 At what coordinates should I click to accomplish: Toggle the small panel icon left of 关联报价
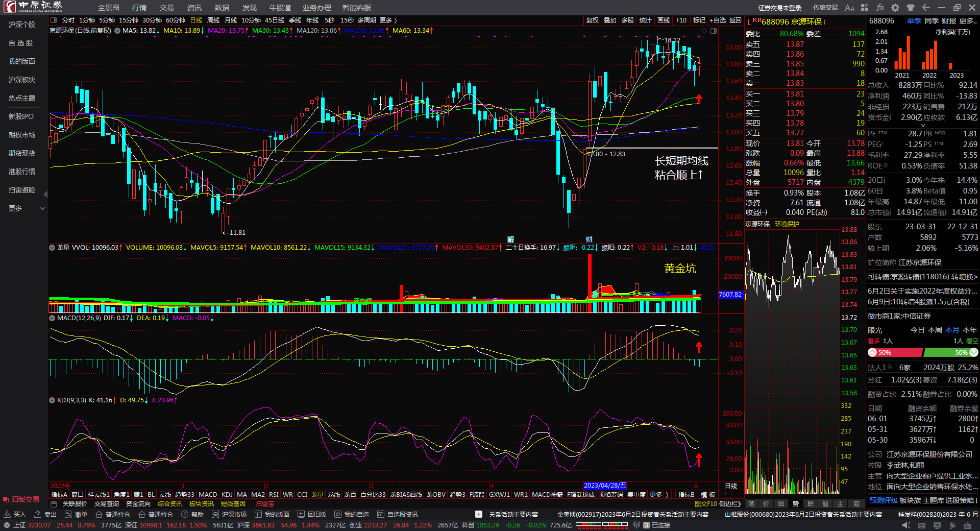click(x=54, y=504)
